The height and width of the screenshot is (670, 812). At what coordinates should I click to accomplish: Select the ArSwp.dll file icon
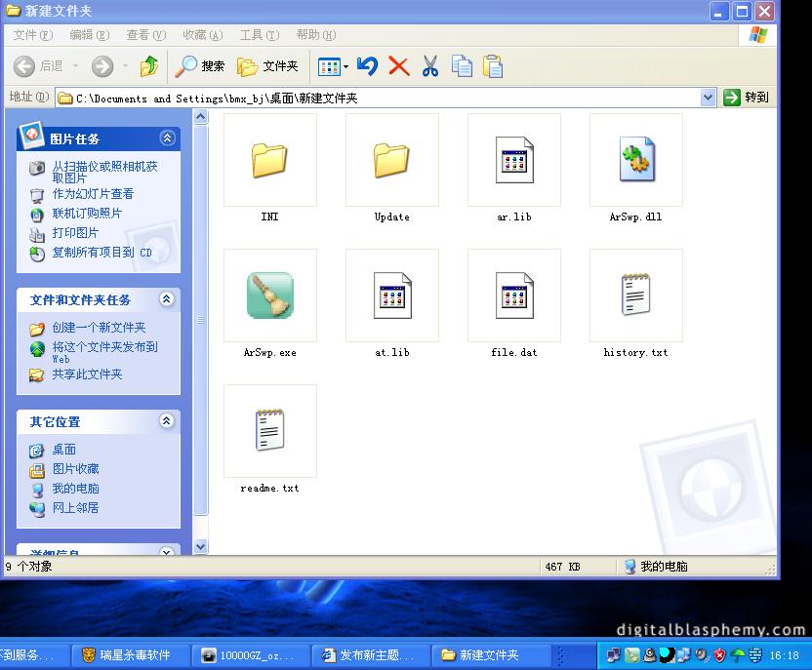tap(636, 159)
